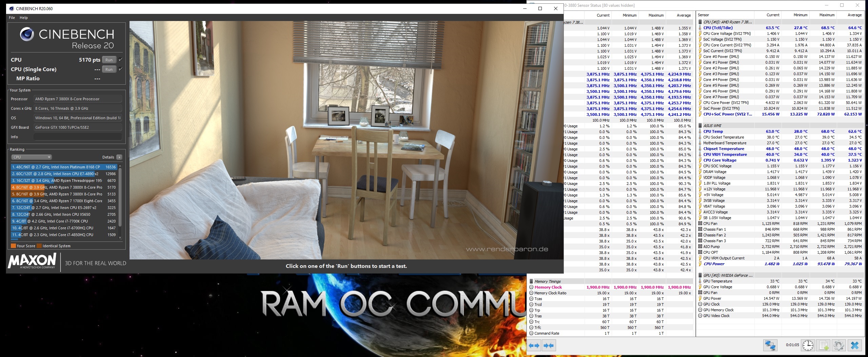868x357 pixels.
Task: Select the Memory Timings sensor group header
Action: 610,281
